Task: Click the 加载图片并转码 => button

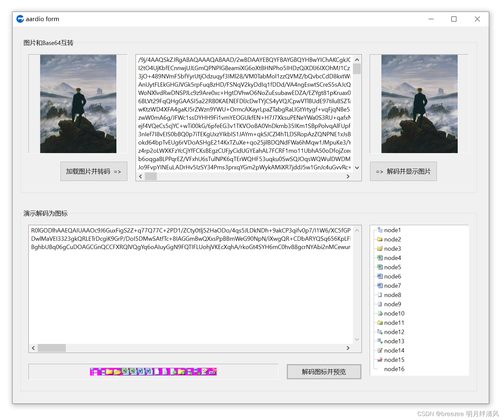Action: [x=94, y=171]
